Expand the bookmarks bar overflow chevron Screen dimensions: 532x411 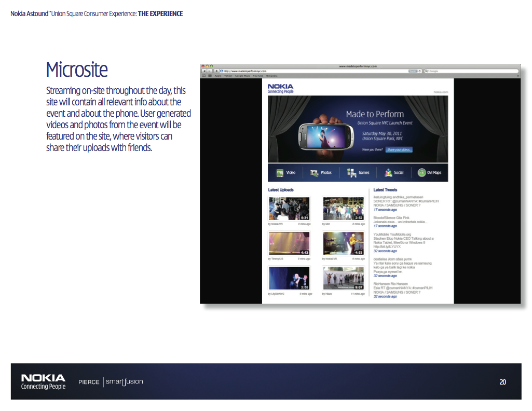point(518,76)
